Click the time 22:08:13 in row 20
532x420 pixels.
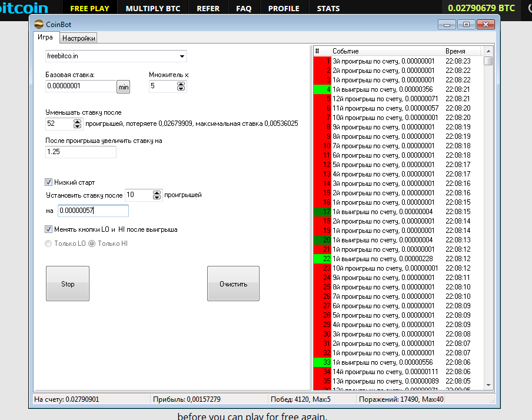tap(458, 240)
